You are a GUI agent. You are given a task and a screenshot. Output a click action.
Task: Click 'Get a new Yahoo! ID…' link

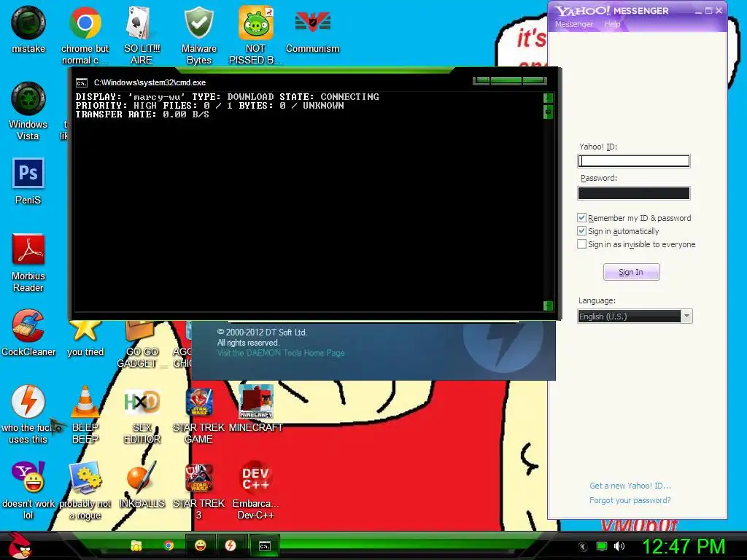630,486
